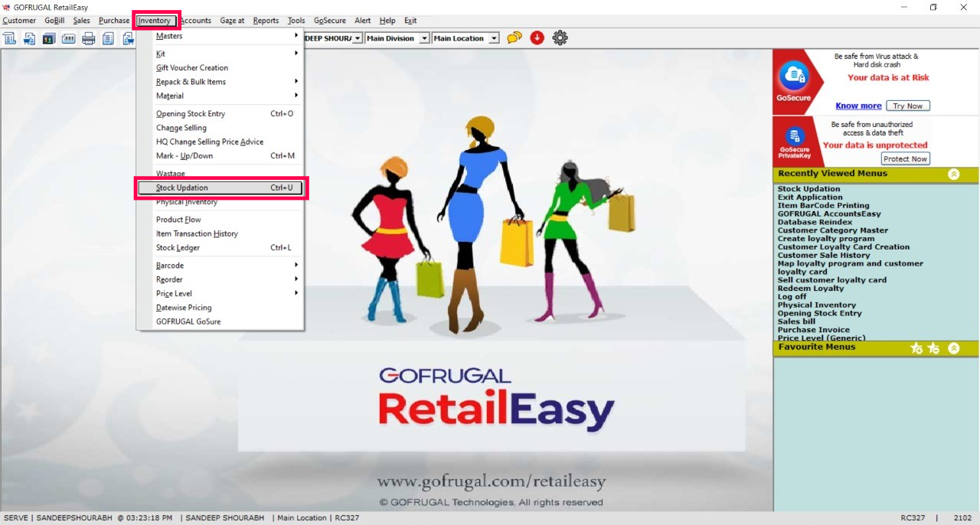Open Customer Sale History recent entry

(x=824, y=256)
